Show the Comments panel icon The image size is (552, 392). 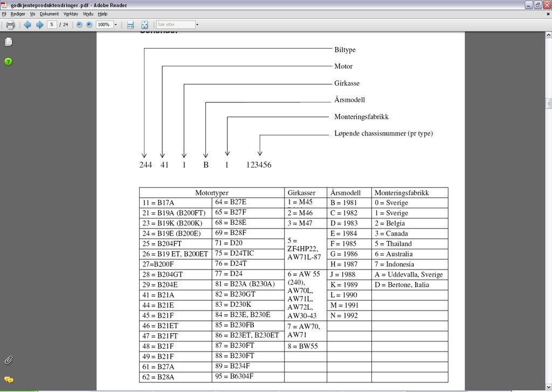point(8,380)
